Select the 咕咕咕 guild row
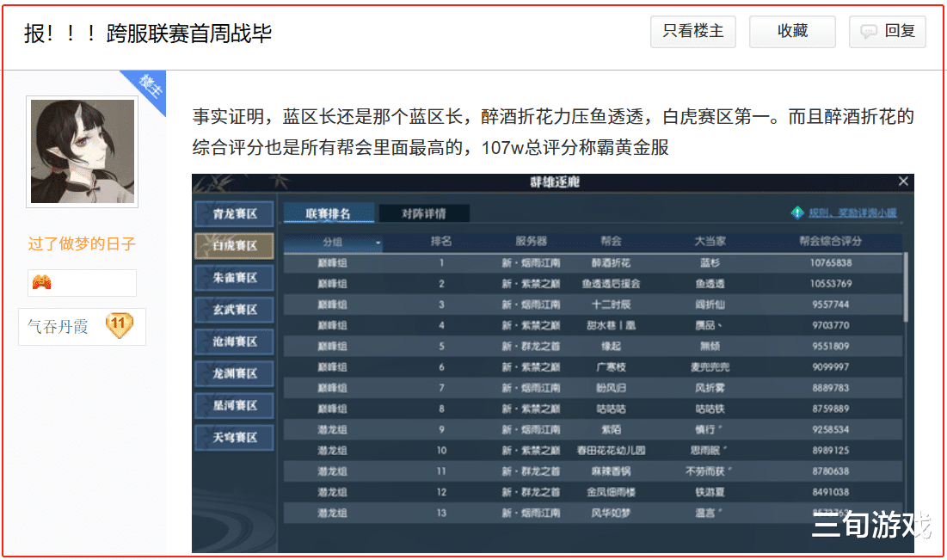This screenshot has width=947, height=560. (x=593, y=409)
